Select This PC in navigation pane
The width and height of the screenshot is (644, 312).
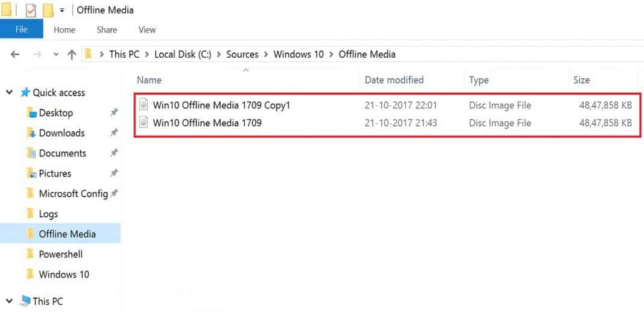[x=48, y=301]
